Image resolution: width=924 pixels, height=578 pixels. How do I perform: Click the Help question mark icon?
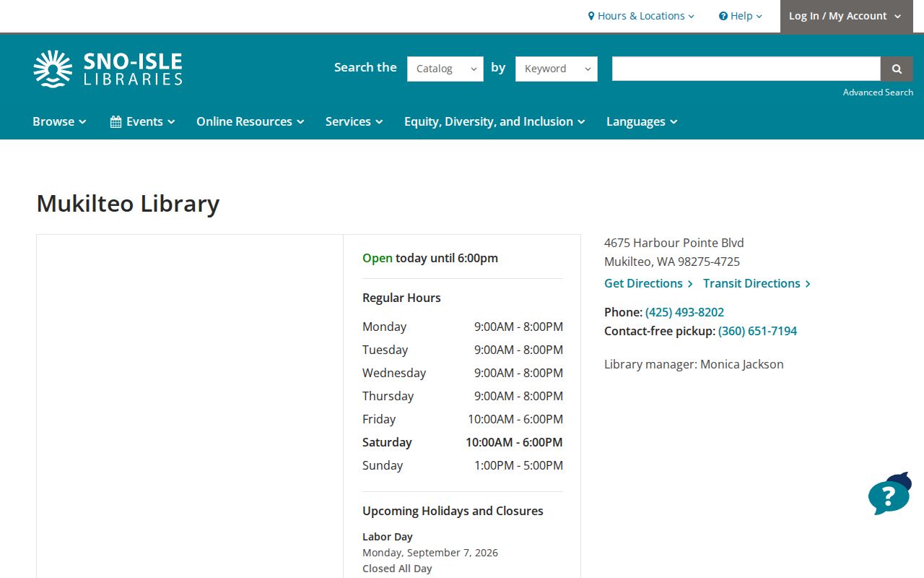pyautogui.click(x=723, y=16)
